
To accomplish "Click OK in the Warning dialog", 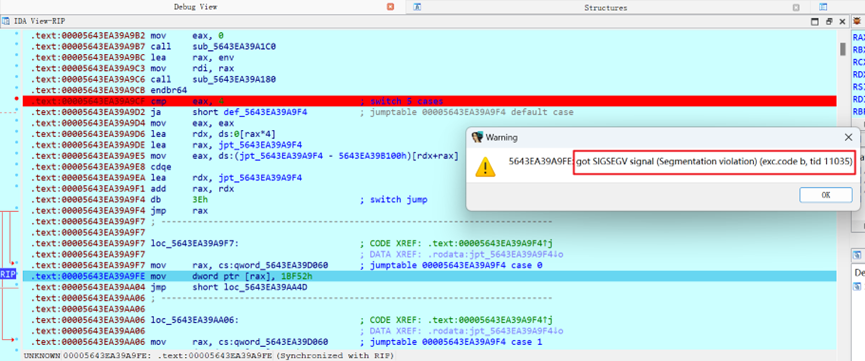I will 825,195.
